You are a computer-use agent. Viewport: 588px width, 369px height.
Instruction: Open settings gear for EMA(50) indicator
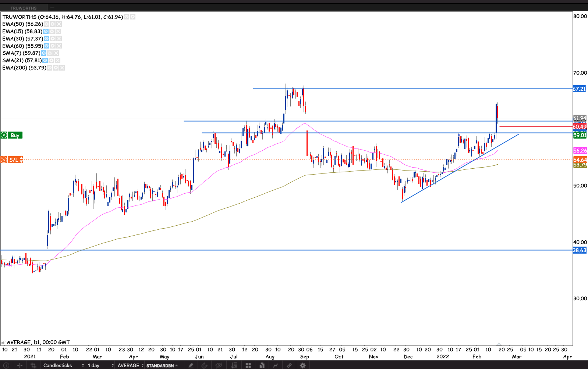[53, 24]
